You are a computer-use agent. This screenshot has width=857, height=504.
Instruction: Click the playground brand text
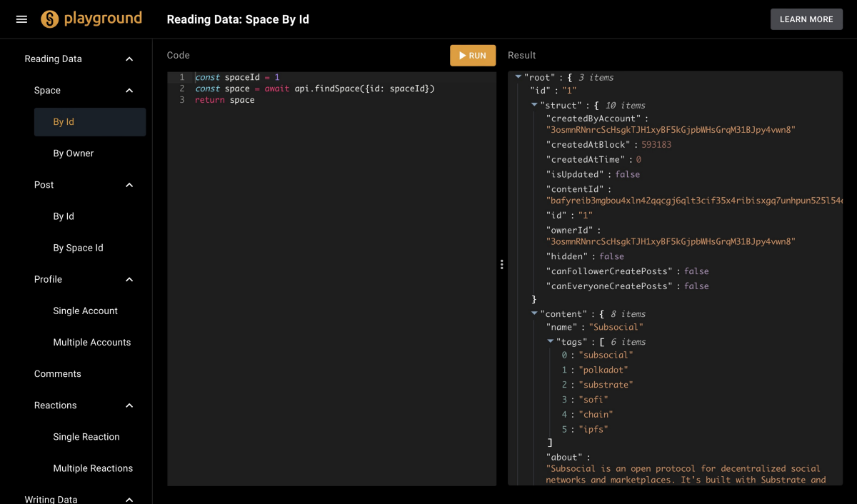103,19
